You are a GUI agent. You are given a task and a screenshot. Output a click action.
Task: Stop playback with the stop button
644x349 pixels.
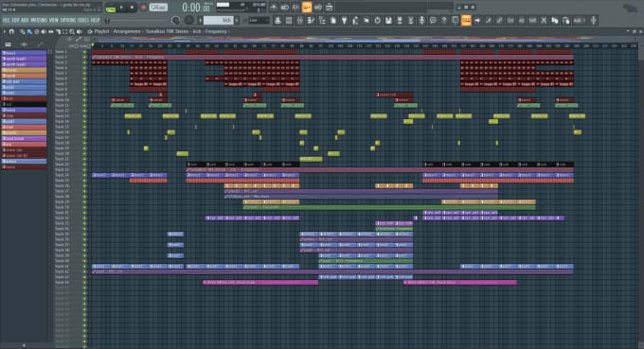tap(132, 7)
